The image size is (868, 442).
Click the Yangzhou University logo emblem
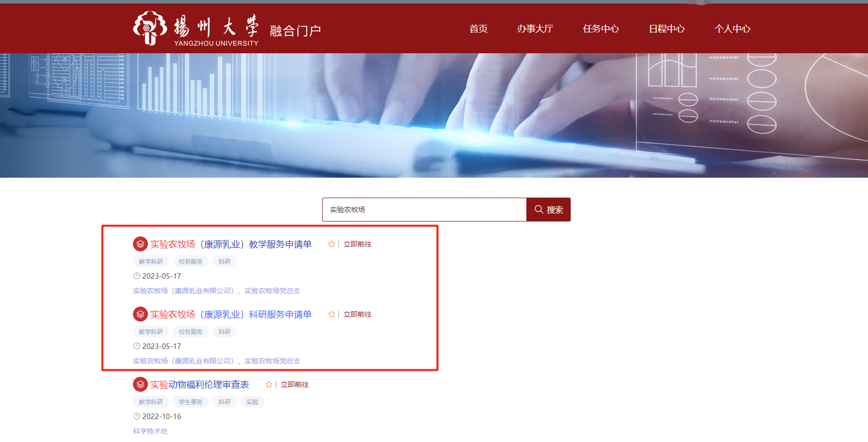(149, 28)
